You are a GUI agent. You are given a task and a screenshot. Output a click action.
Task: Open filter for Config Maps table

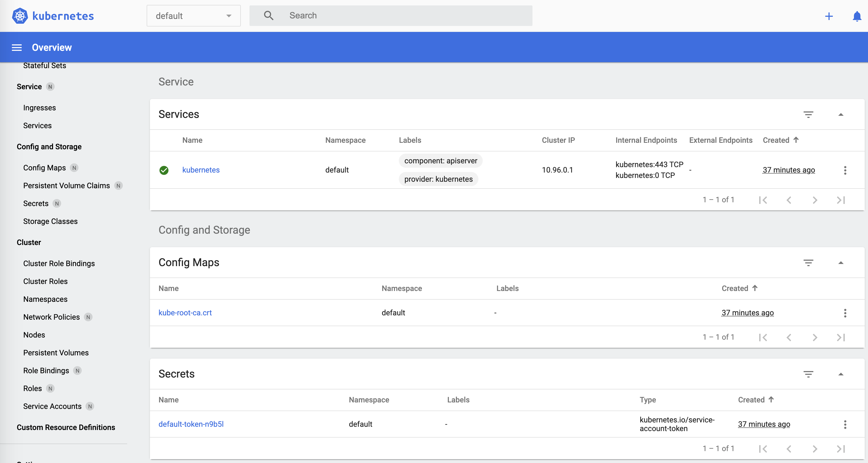(x=808, y=263)
